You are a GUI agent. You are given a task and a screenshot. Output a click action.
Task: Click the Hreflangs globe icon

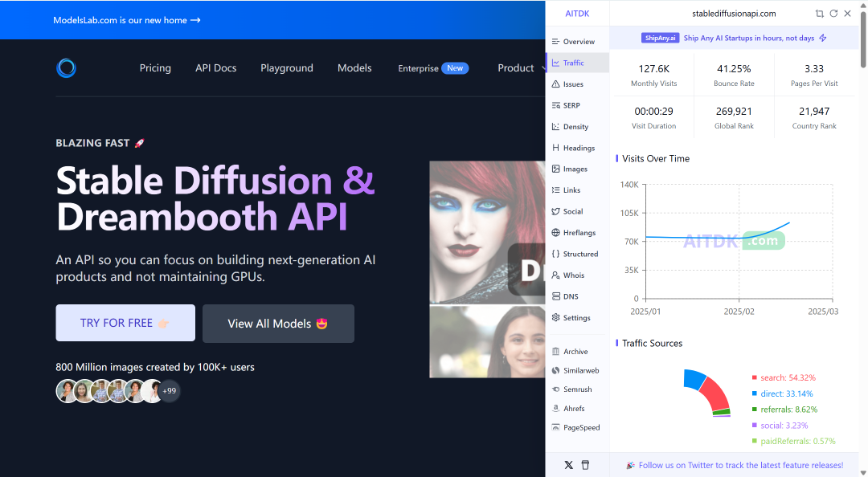(556, 232)
